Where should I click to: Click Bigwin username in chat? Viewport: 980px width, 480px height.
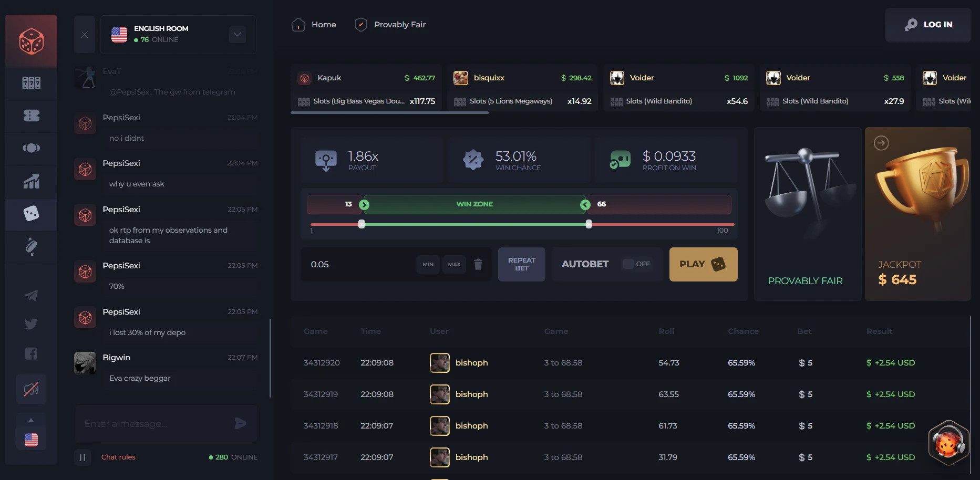click(117, 358)
